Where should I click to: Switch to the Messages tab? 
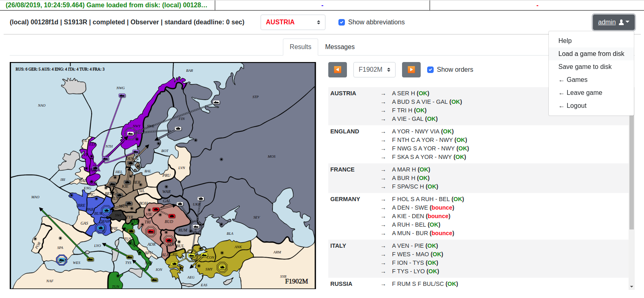pos(340,47)
